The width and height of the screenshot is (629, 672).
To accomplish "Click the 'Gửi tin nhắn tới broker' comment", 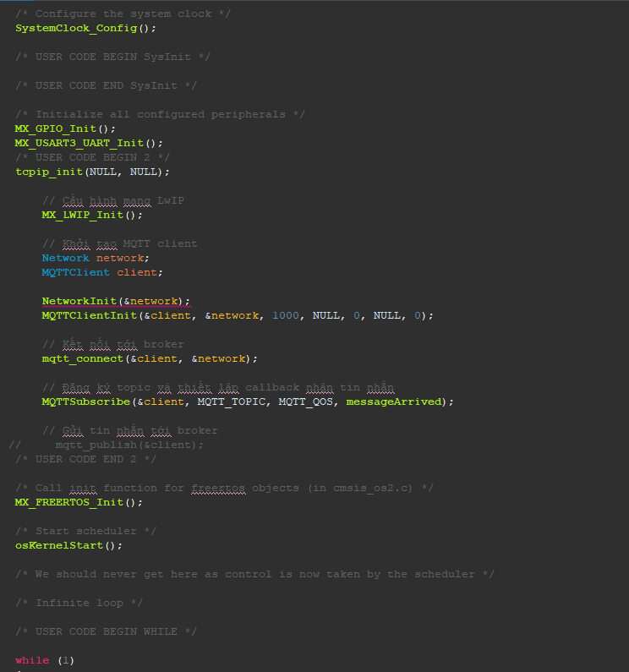I will pos(130,430).
